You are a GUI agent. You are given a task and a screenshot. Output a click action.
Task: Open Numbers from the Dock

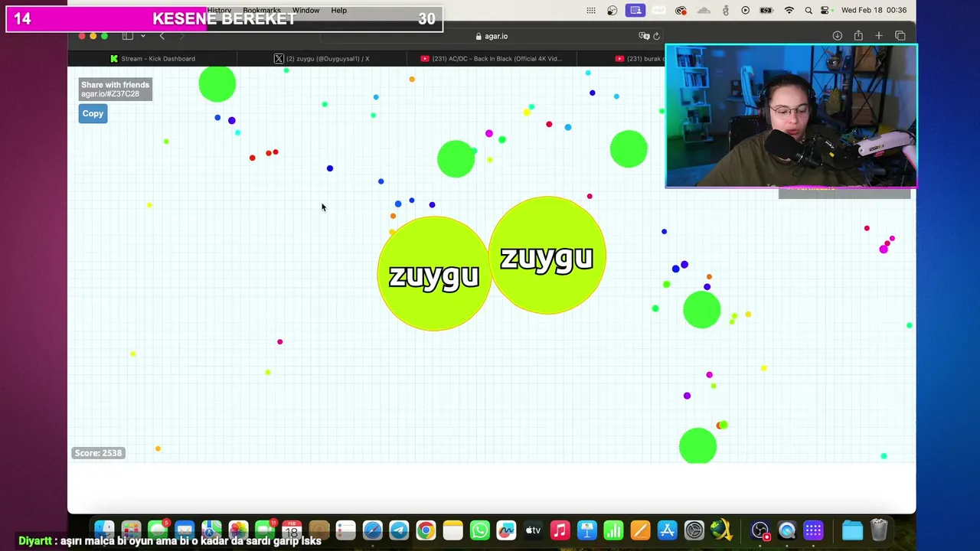point(613,530)
